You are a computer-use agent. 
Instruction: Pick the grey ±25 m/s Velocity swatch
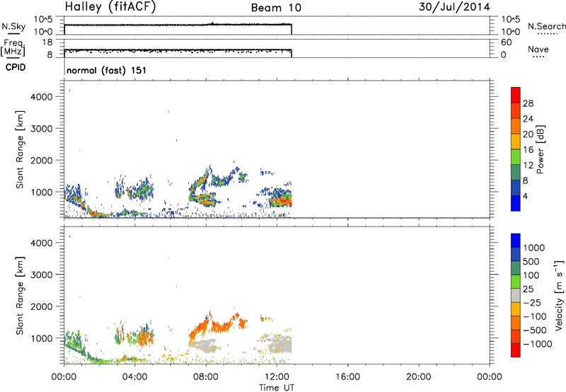pyautogui.click(x=516, y=295)
